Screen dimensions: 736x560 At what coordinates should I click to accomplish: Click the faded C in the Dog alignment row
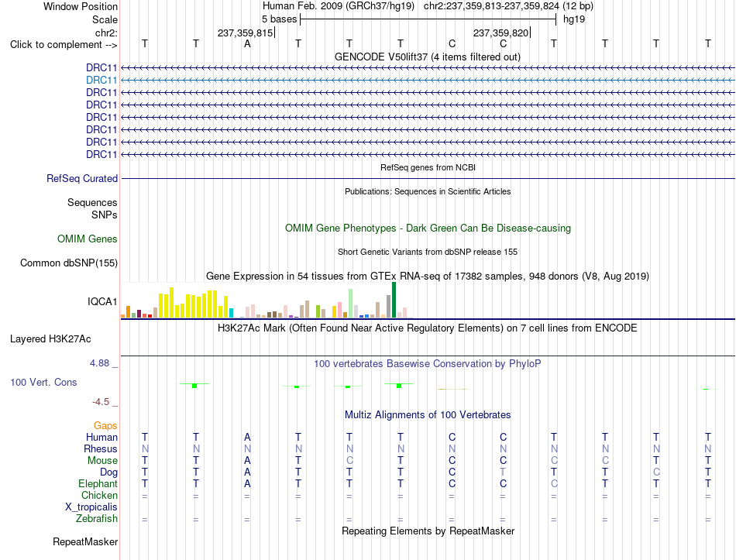656,472
